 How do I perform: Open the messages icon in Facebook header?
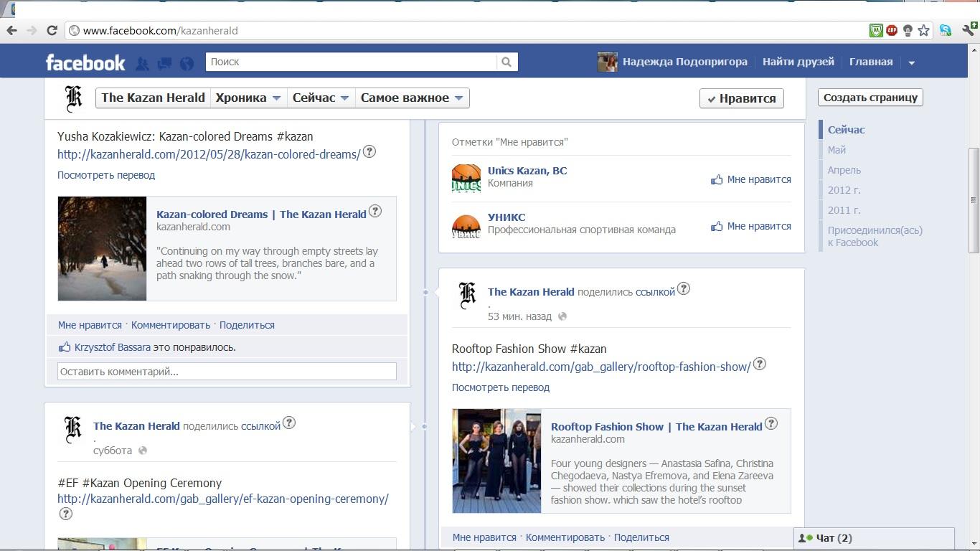tap(164, 63)
